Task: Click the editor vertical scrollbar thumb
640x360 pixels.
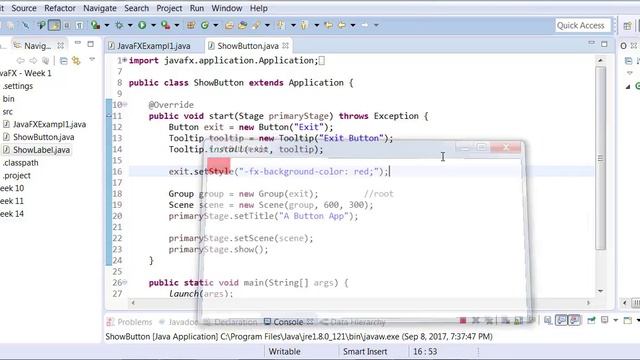Action: click(600, 158)
